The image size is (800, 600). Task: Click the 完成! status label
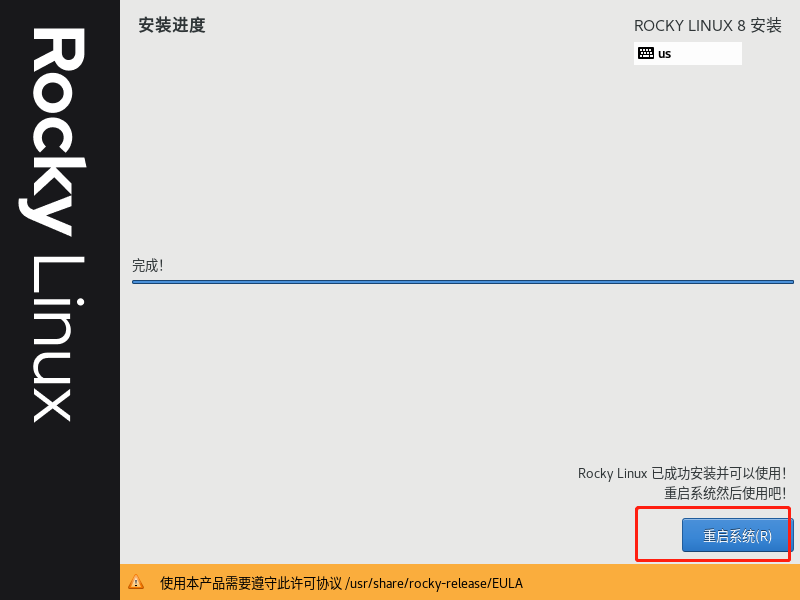pyautogui.click(x=147, y=265)
